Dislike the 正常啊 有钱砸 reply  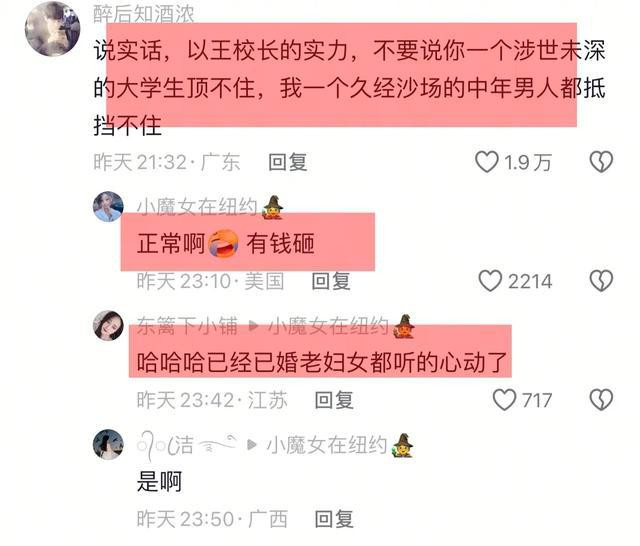click(x=601, y=281)
